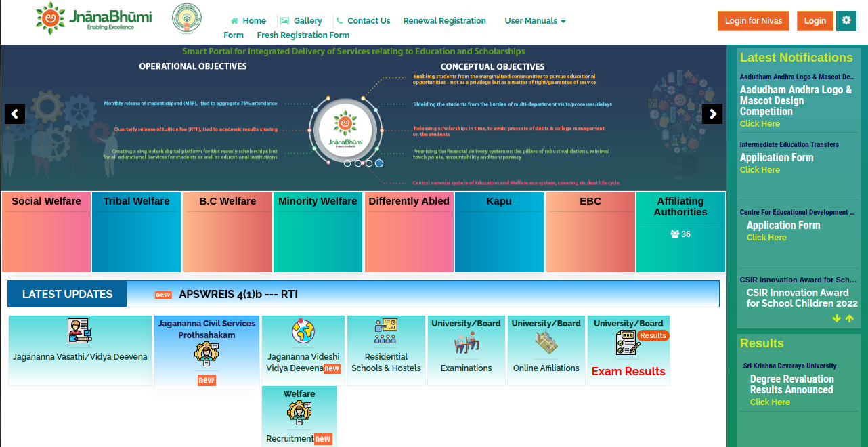Click the LATEST UPDATES label
The image size is (868, 447).
(67, 294)
